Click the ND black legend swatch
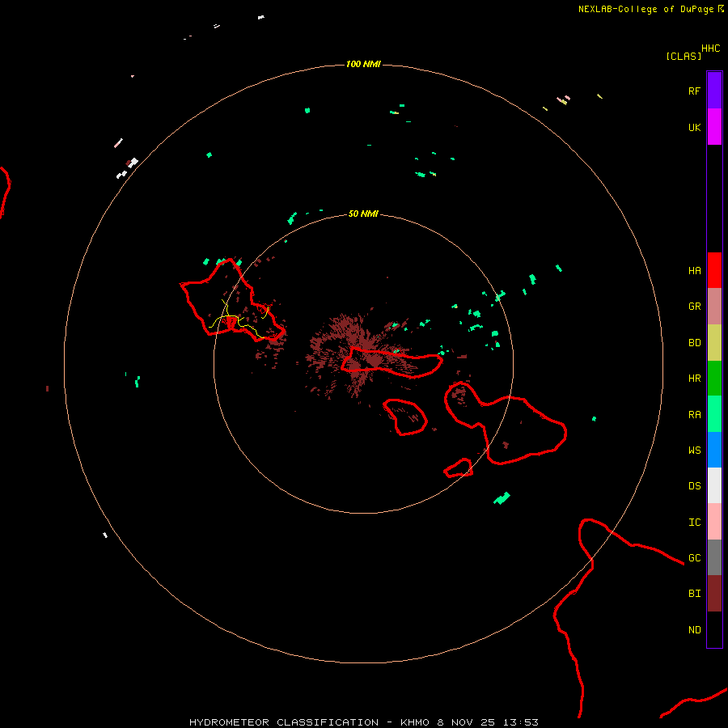This screenshot has width=728, height=728. pos(714,629)
